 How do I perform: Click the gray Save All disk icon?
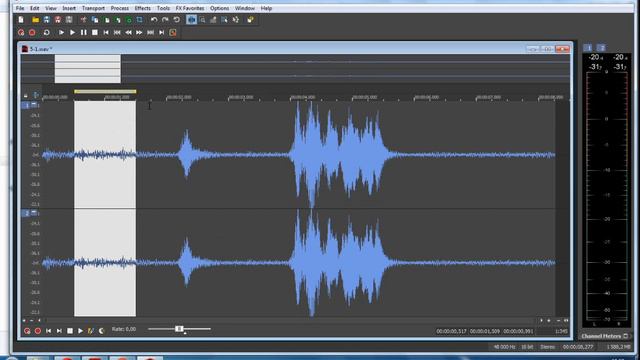[69, 20]
